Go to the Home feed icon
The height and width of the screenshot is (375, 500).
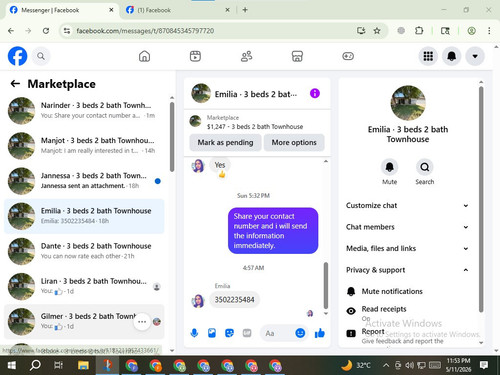click(144, 56)
